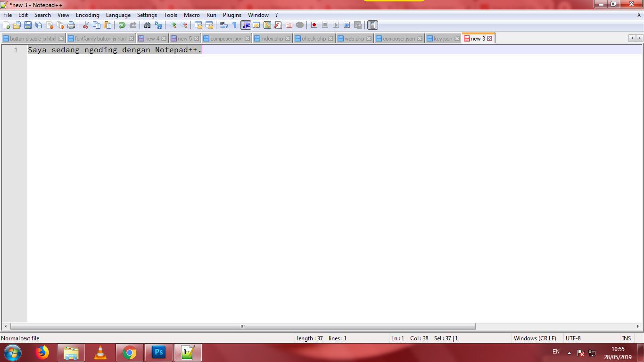
Task: Start macro recording with the red record icon
Action: (314, 25)
